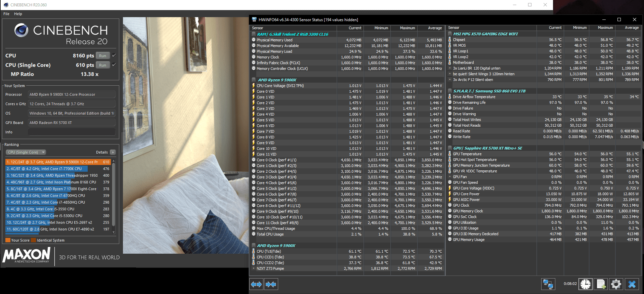
Task: Click the expand sensor columns arrows icon in HWiNFO
Action: tap(256, 284)
